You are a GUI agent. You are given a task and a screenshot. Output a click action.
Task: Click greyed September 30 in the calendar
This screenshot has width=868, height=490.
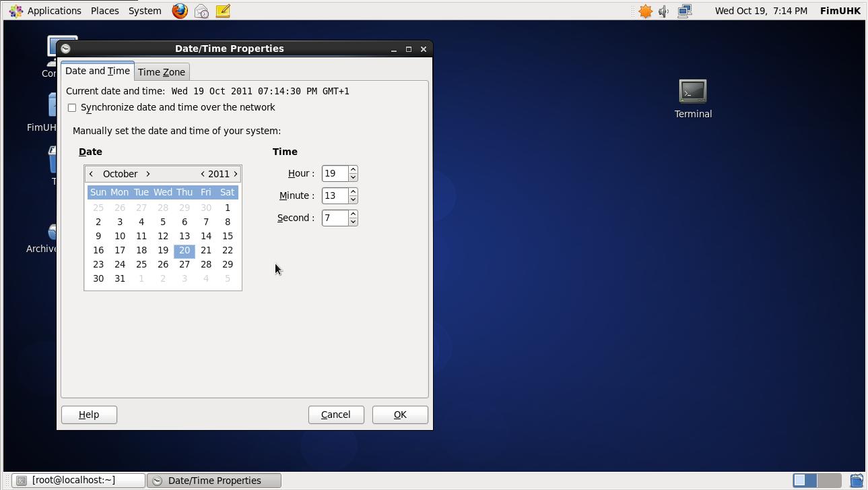tap(206, 208)
